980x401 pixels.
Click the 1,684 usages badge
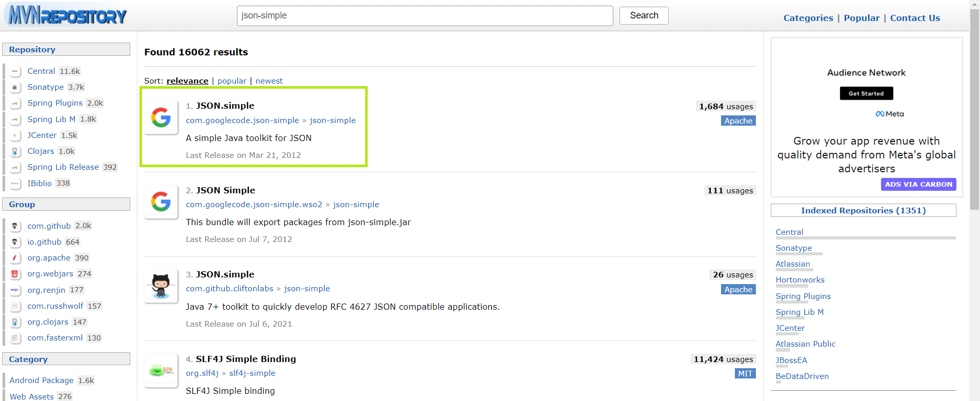click(x=726, y=107)
